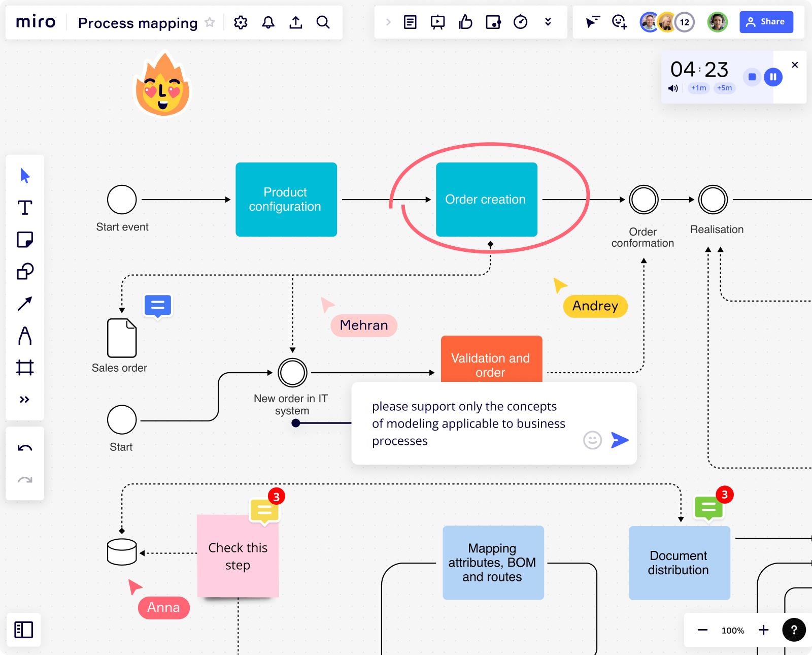Screen dimensions: 812x655
Task: Open board settings gear
Action: tap(241, 22)
